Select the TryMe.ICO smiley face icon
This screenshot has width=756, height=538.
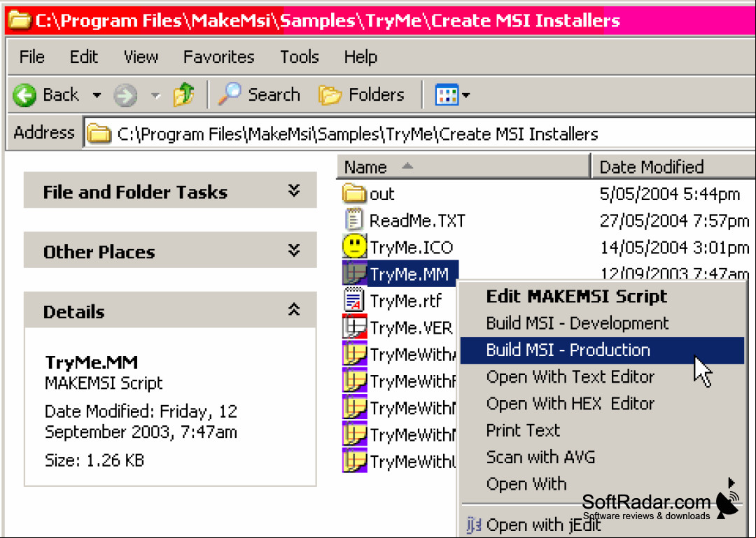pos(354,246)
